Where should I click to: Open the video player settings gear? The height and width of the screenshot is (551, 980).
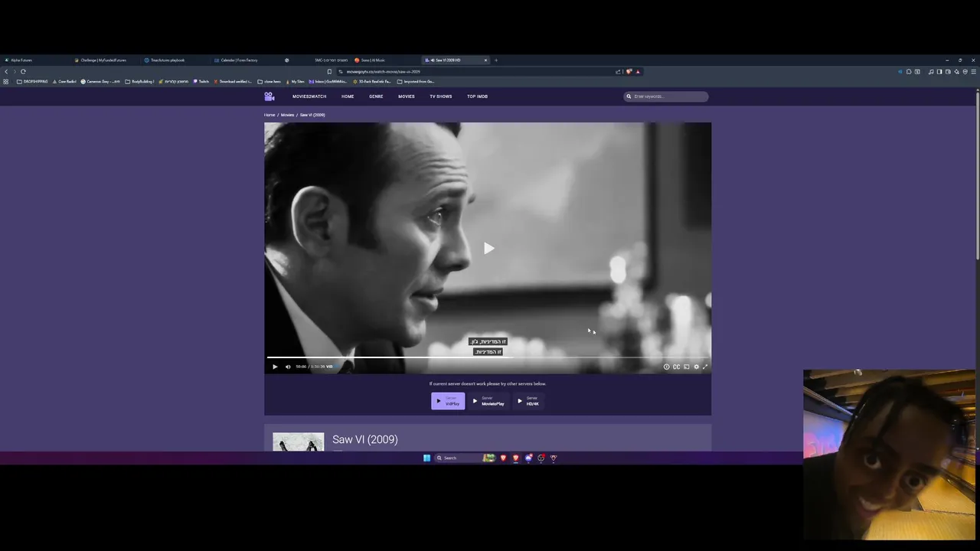tap(696, 367)
